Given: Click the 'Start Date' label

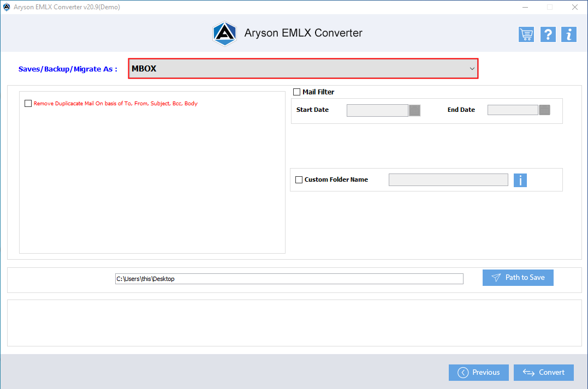Looking at the screenshot, I should click(312, 110).
